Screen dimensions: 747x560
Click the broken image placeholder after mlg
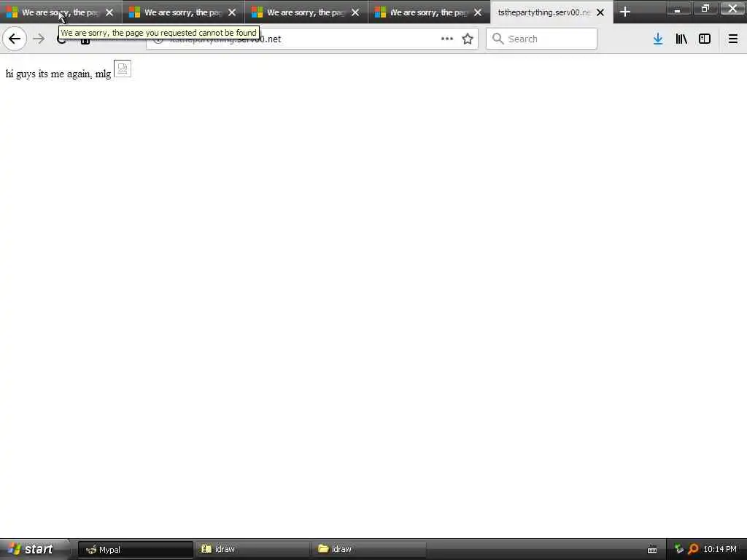(x=123, y=69)
